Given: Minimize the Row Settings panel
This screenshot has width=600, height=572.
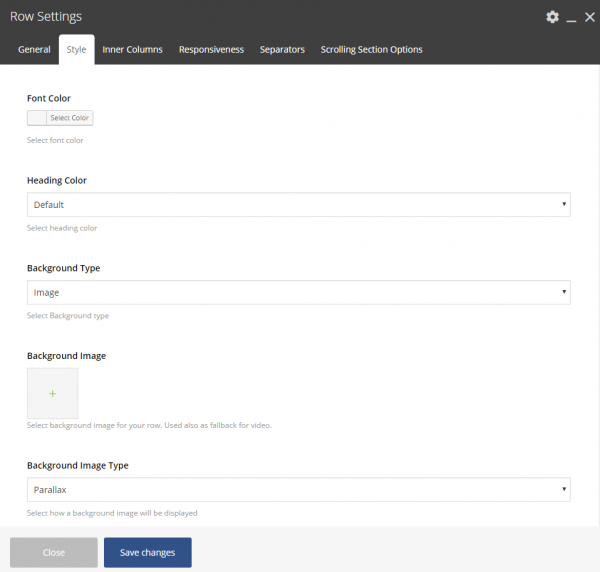Looking at the screenshot, I should (571, 18).
